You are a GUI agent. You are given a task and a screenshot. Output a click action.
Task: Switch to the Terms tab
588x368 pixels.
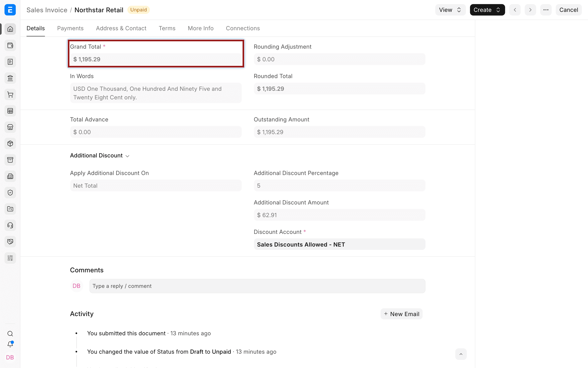[167, 28]
